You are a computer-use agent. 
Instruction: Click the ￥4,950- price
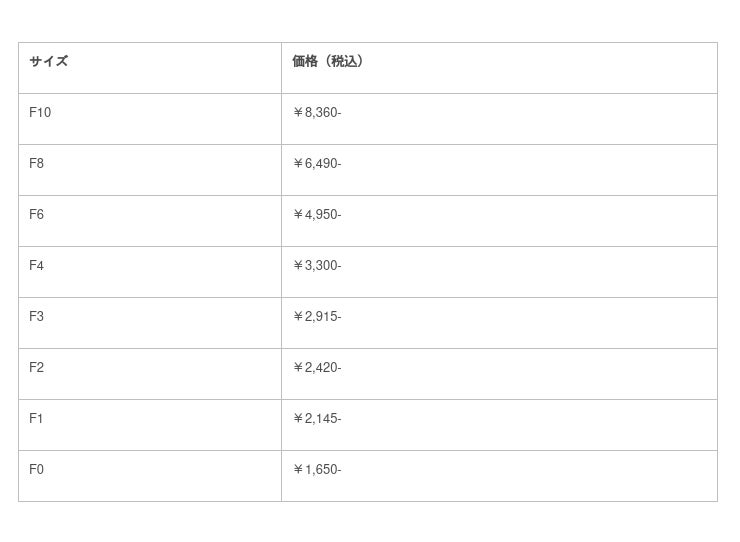coord(317,215)
